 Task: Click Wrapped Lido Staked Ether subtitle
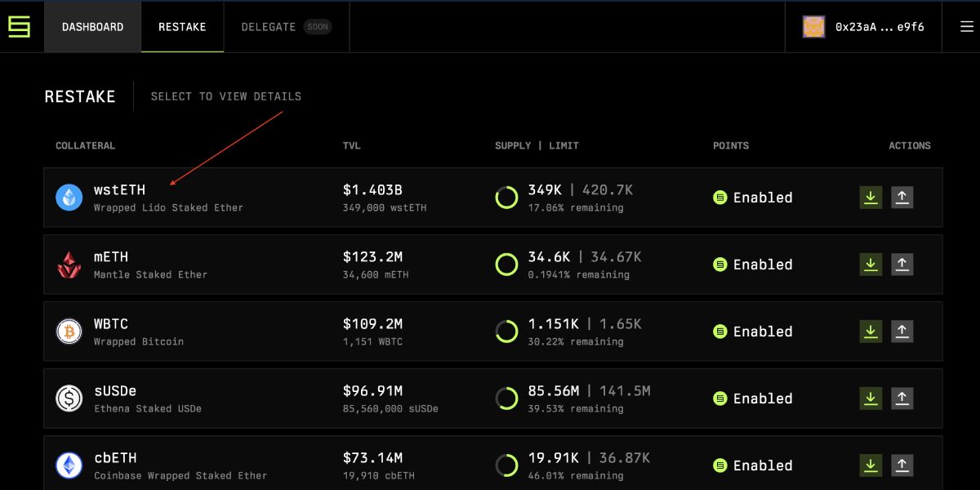coord(168,207)
